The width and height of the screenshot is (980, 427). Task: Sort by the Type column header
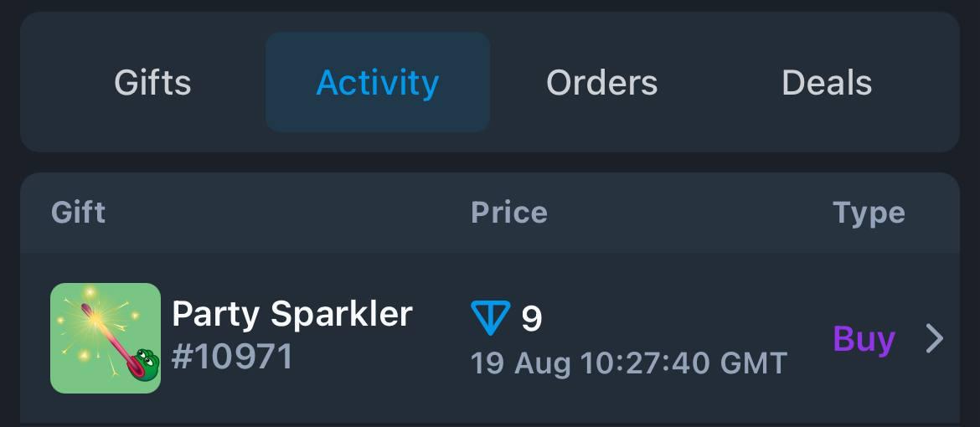coord(869,213)
